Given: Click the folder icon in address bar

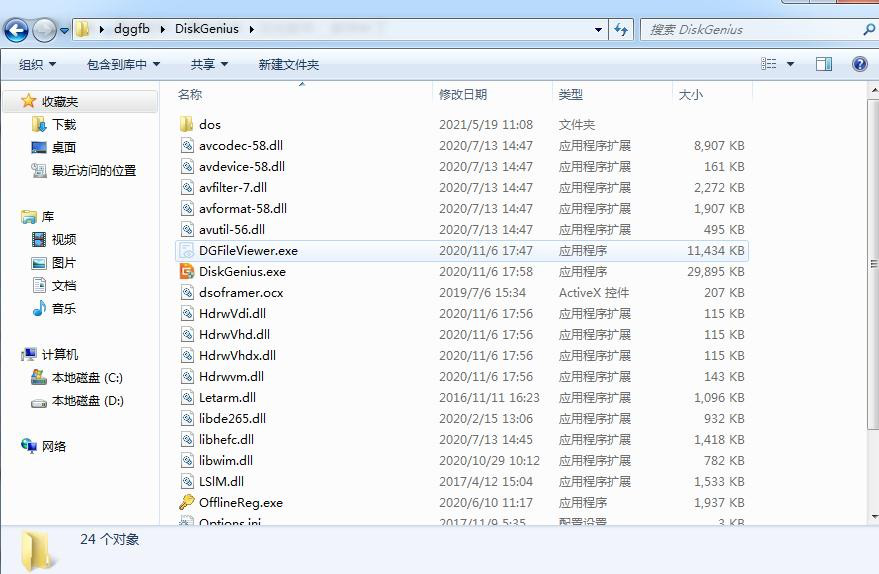Looking at the screenshot, I should click(82, 29).
